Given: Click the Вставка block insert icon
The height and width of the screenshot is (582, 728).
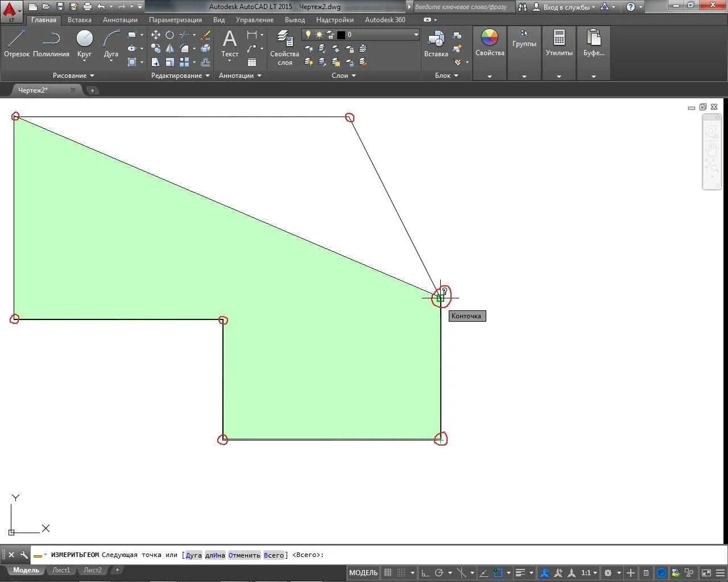Looking at the screenshot, I should pyautogui.click(x=436, y=44).
